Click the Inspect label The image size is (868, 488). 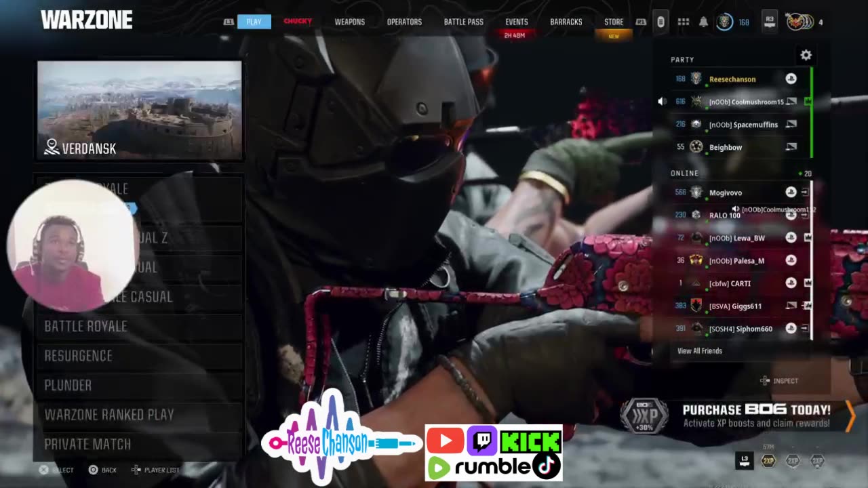pos(786,381)
